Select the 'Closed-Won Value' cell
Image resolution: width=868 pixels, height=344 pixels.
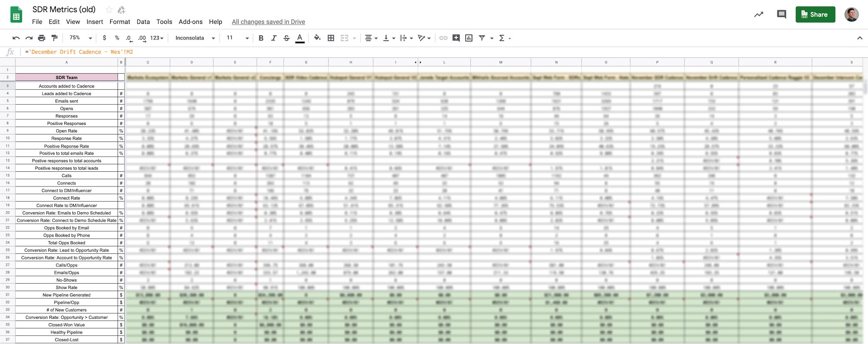pos(66,325)
